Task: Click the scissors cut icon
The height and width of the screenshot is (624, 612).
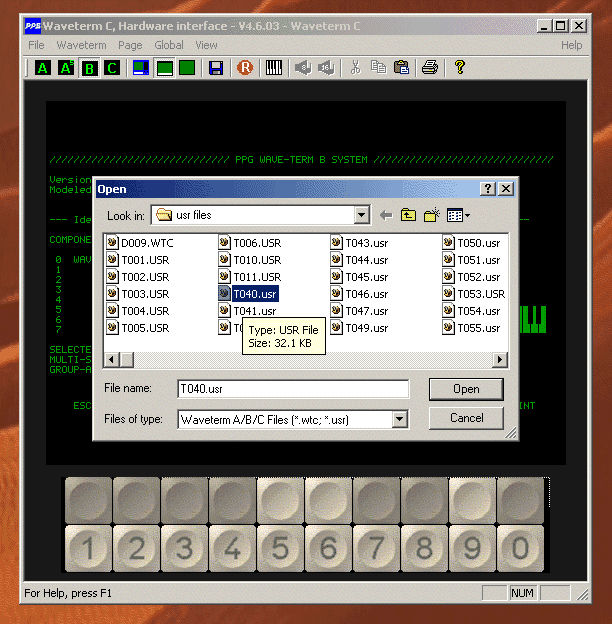Action: tap(355, 68)
